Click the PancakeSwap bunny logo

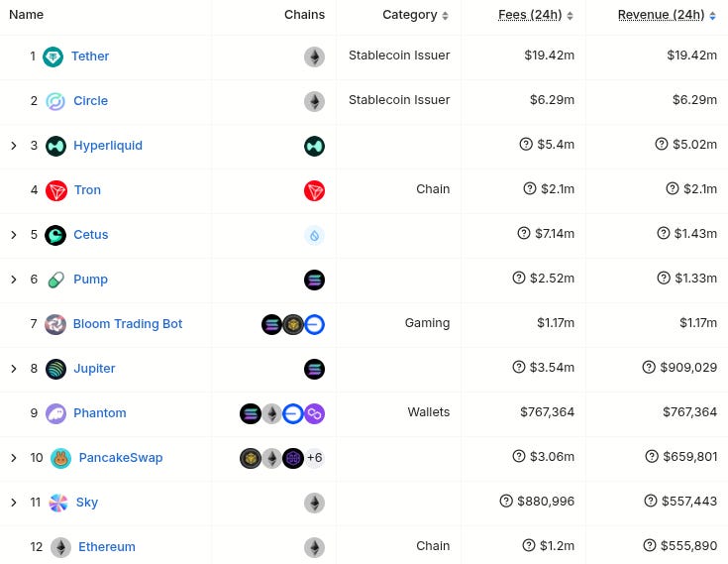[x=60, y=458]
